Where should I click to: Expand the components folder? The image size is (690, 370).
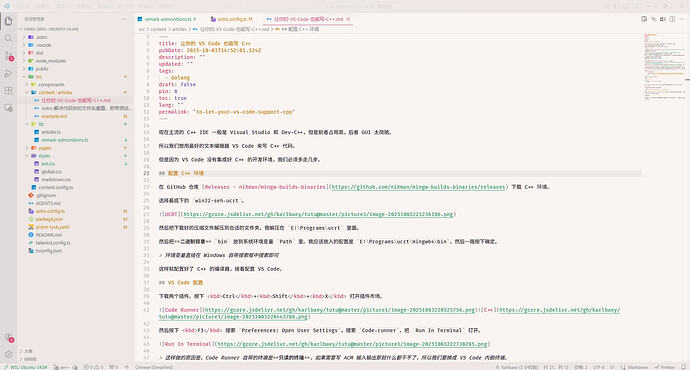[51, 84]
